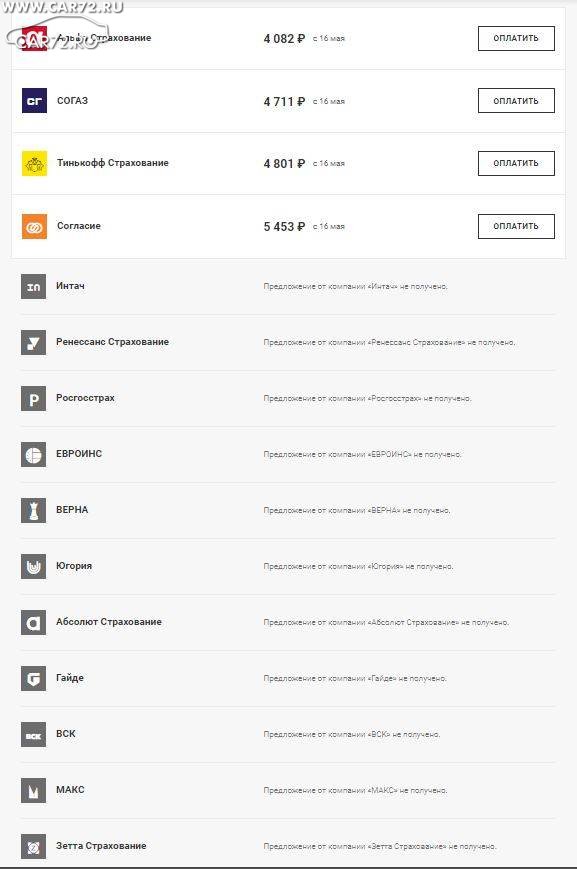Click the СОГАЗ company logo icon

pyautogui.click(x=34, y=101)
